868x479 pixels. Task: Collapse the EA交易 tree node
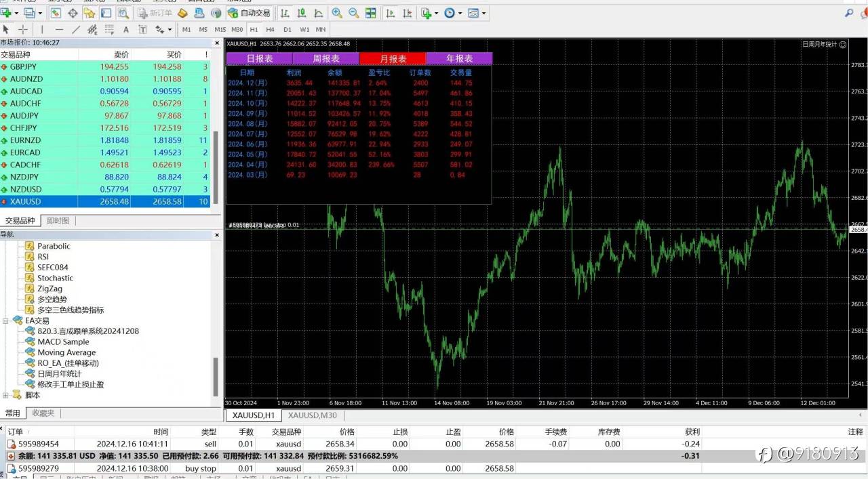(6, 320)
